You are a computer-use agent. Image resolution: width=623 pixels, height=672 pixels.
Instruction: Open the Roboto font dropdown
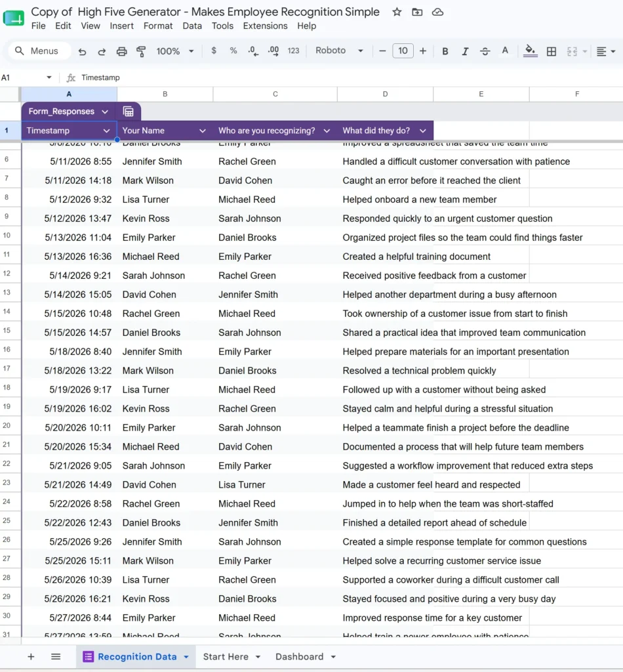click(x=339, y=51)
